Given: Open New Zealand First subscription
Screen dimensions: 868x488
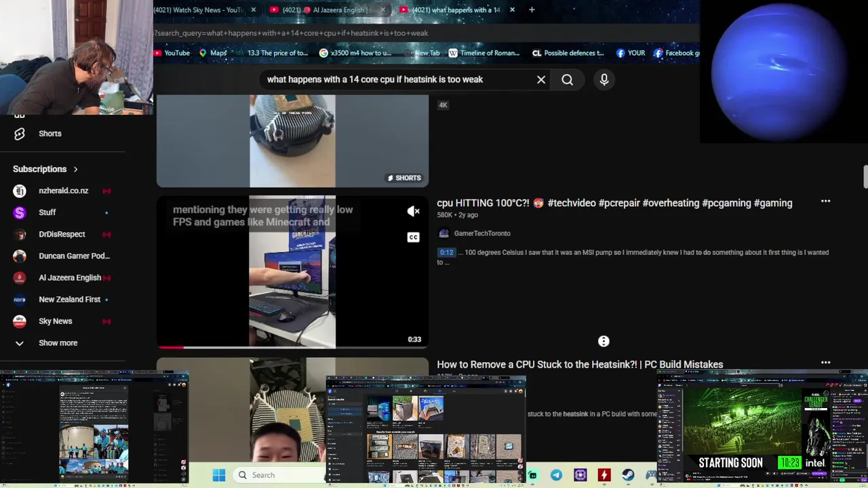Looking at the screenshot, I should 69,300.
